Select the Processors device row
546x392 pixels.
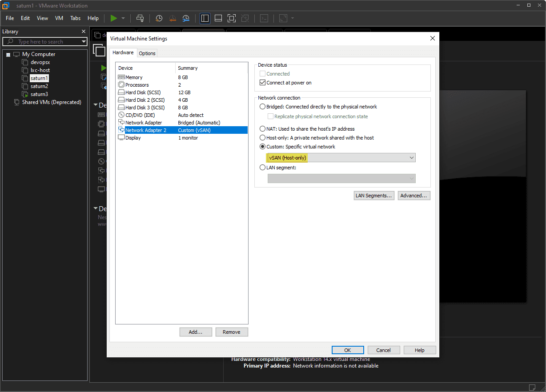pyautogui.click(x=181, y=85)
